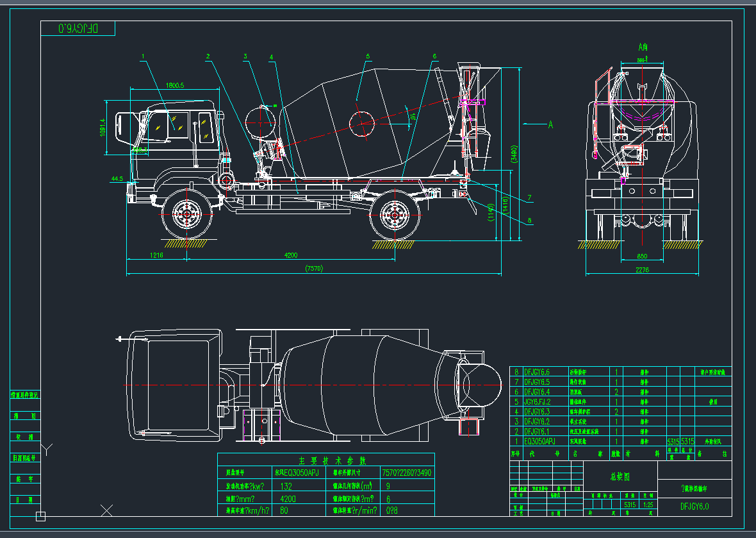The width and height of the screenshot is (756, 538).
Task: Click the 132 value in the parameters table
Action: point(286,487)
